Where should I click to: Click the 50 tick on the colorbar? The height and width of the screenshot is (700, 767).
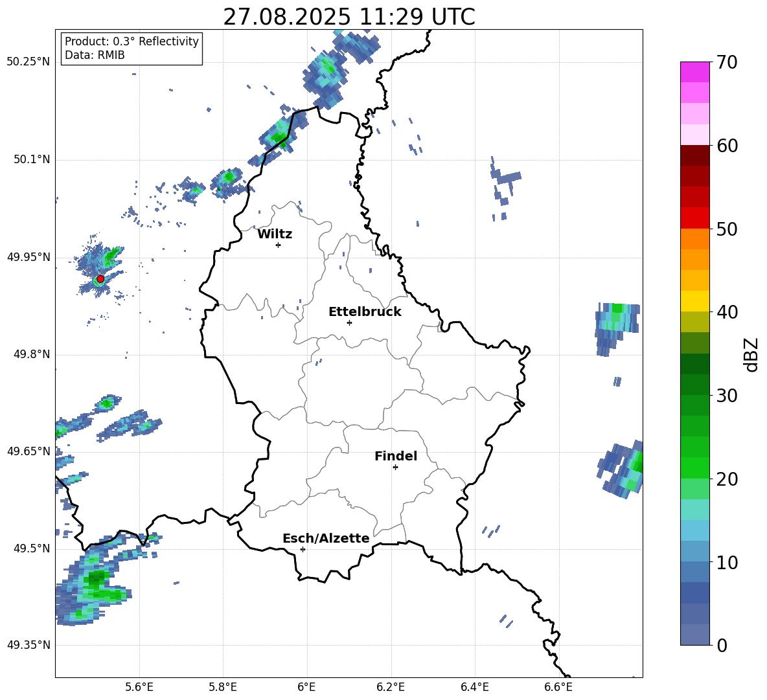click(727, 229)
